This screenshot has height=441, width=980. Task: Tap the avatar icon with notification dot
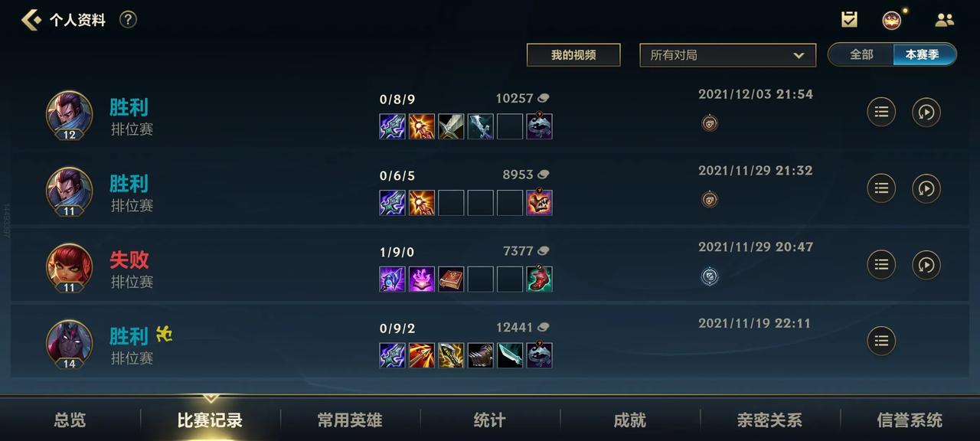[x=892, y=20]
